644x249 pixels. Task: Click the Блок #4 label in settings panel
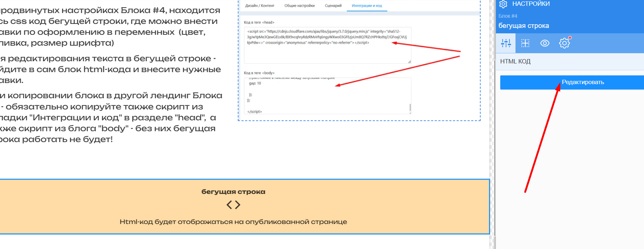tap(508, 16)
